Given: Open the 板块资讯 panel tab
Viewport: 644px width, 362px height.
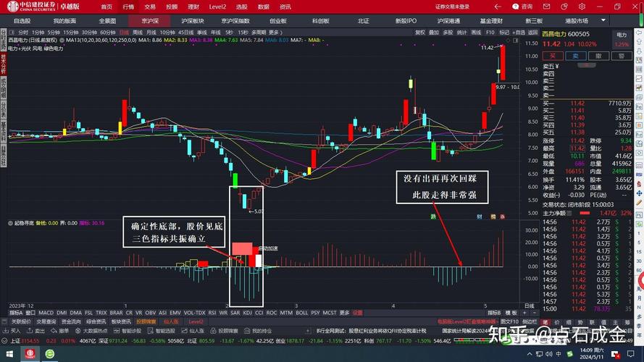Looking at the screenshot, I should (121, 321).
